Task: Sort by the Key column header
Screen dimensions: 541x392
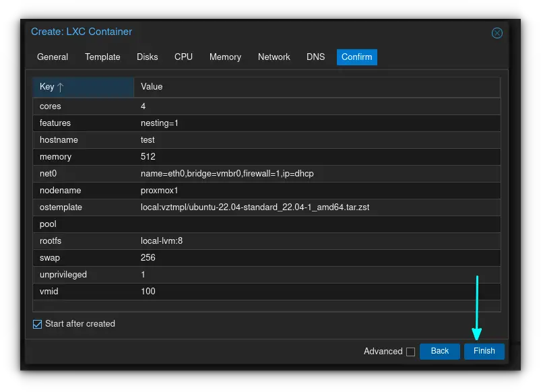Action: point(83,87)
